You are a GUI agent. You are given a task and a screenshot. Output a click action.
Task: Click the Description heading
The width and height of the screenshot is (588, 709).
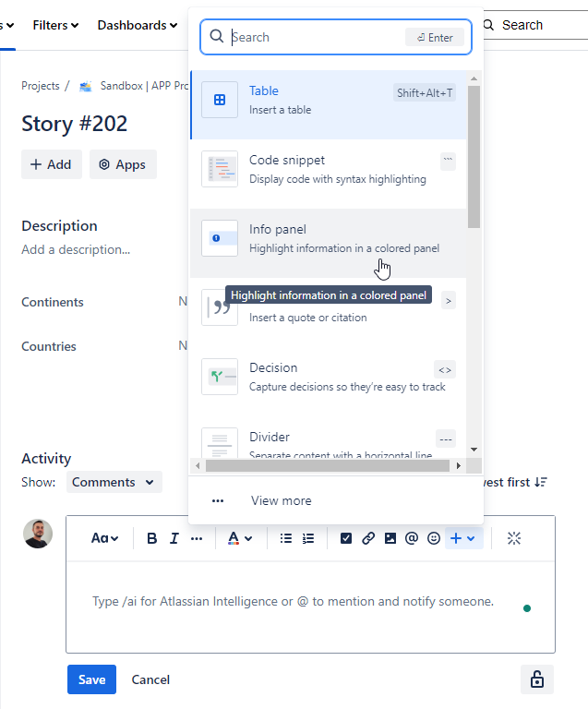(x=59, y=225)
